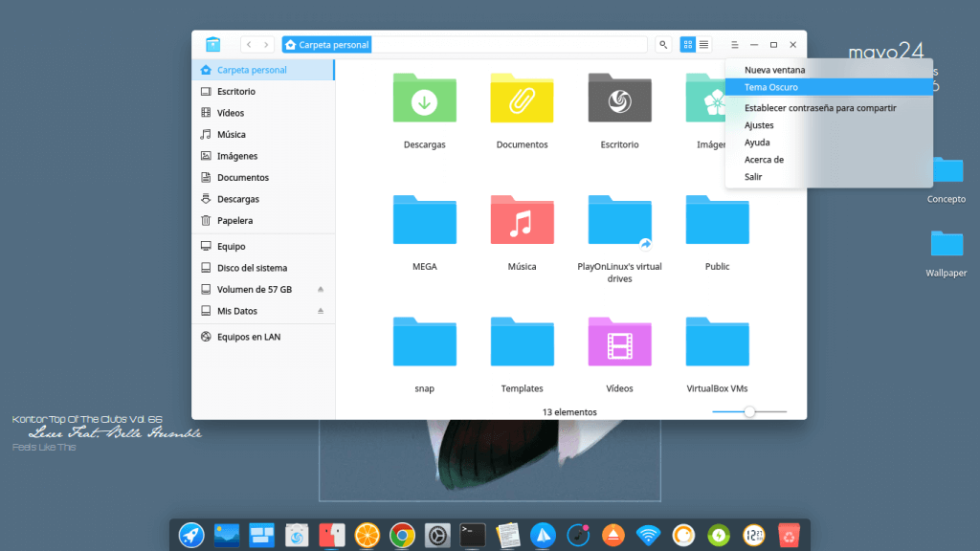Eject the Mis Datos drive

(321, 311)
